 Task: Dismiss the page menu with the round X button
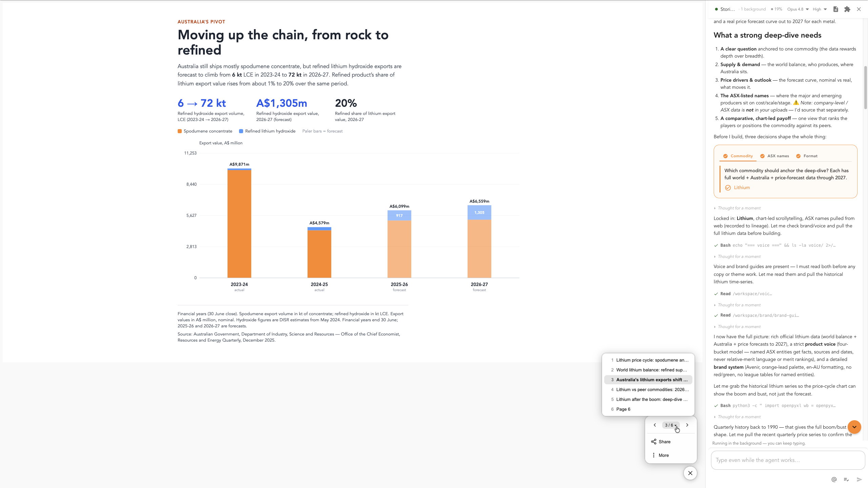[690, 473]
